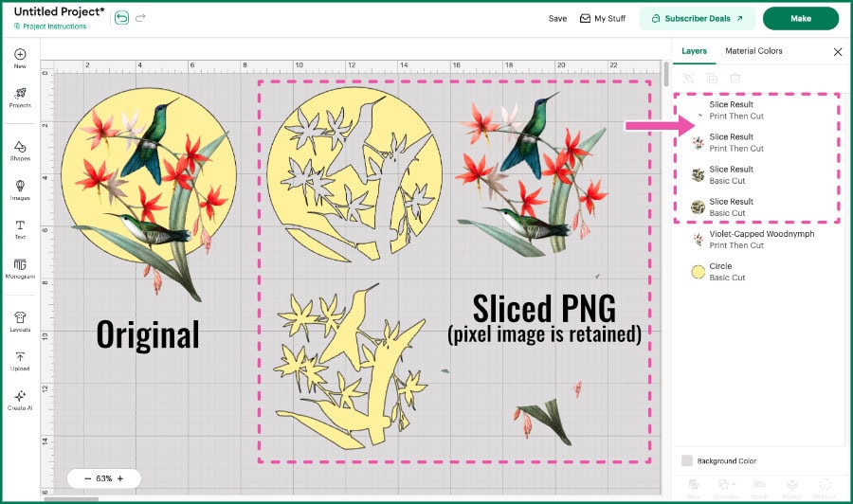The image size is (853, 504).
Task: Click the duplicate layer icon
Action: [x=712, y=79]
